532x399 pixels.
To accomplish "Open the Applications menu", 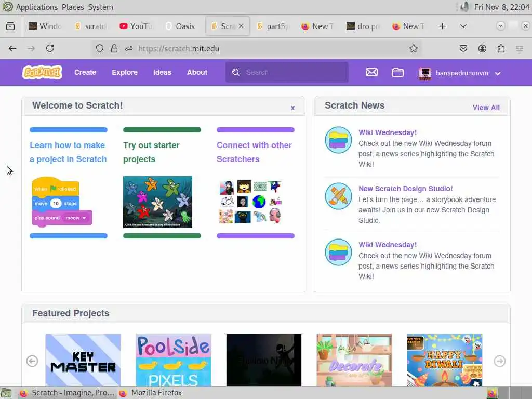I will tap(37, 7).
